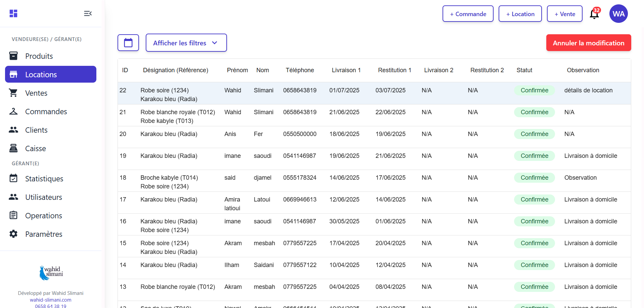Click the Restitution 1 column header
Viewport: 644px width, 308px height.
(395, 70)
